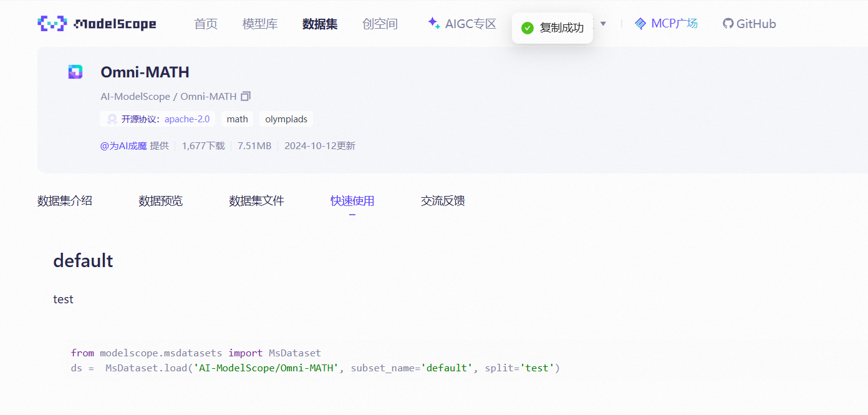Click the test split label

[63, 300]
